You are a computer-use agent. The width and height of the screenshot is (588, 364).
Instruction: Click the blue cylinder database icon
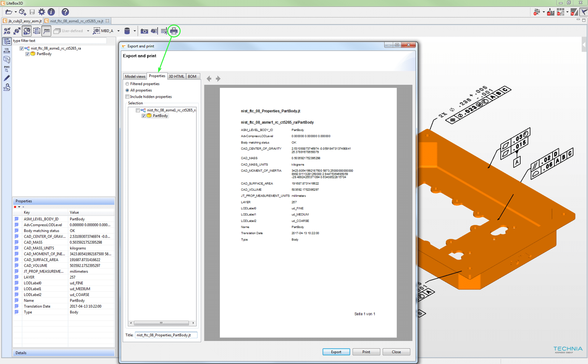coord(127,31)
